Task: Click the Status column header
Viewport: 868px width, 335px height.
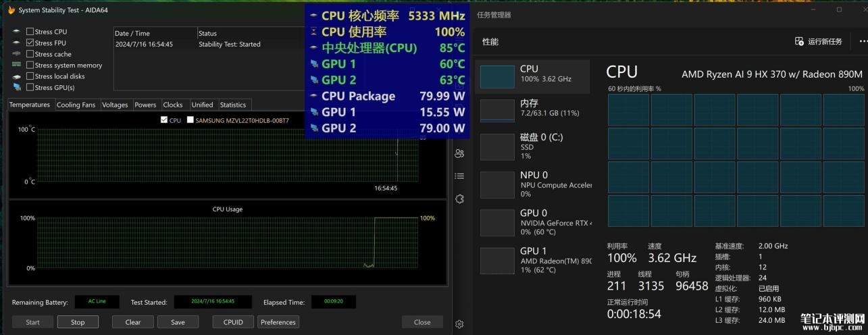Action: 250,33
